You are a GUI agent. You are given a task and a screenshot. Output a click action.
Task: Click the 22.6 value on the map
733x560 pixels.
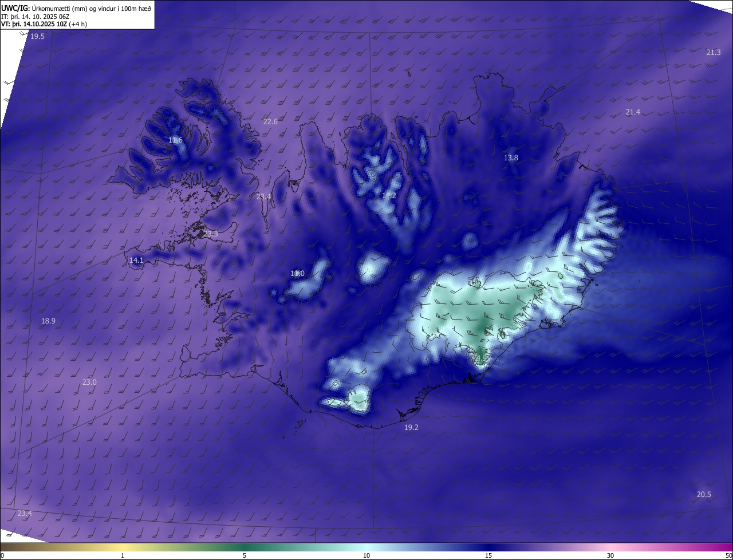(270, 122)
